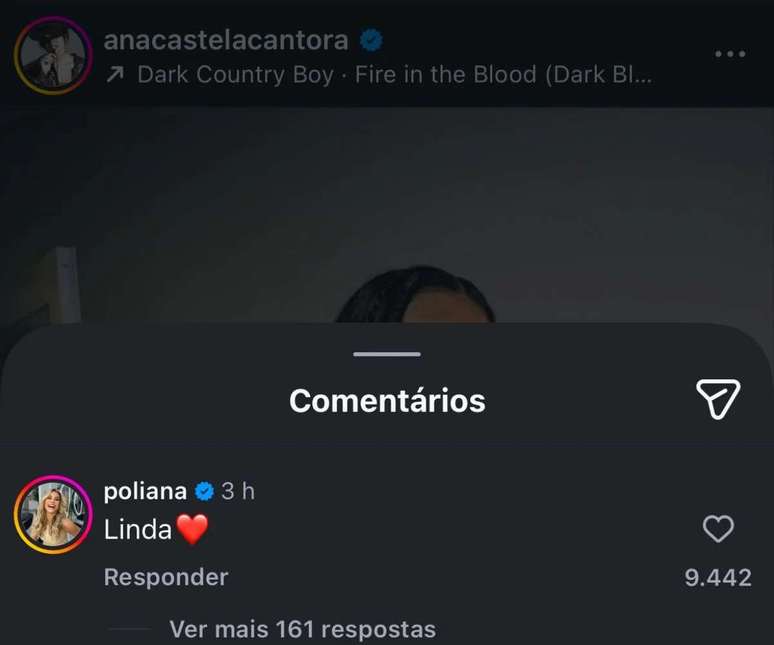Viewport: 774px width, 645px height.
Task: Open the three-dot more options menu
Action: (x=731, y=54)
